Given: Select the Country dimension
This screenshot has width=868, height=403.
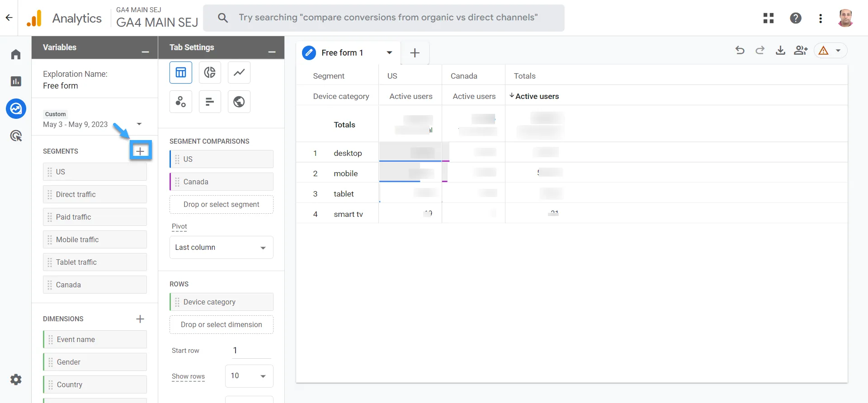Looking at the screenshot, I should (x=95, y=385).
